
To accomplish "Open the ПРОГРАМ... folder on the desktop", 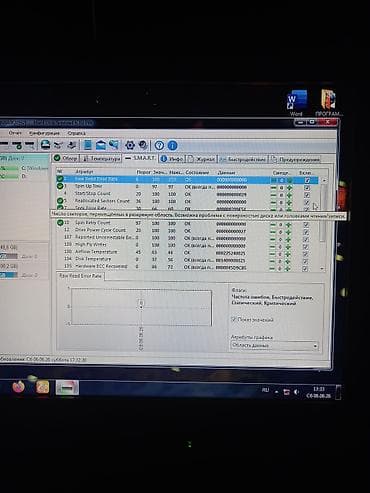I will (x=328, y=103).
